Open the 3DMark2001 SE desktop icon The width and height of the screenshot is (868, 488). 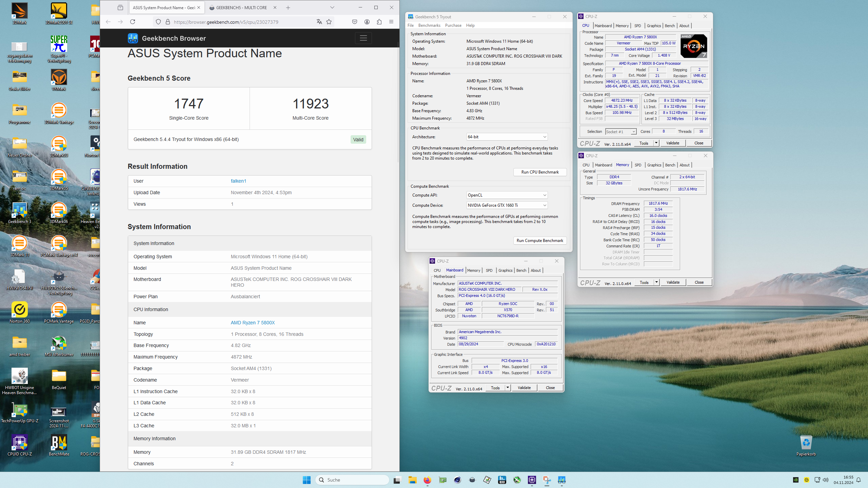(x=59, y=14)
